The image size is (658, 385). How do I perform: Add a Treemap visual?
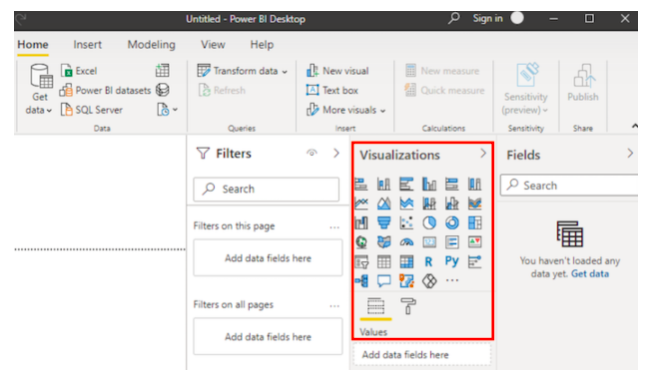point(475,223)
